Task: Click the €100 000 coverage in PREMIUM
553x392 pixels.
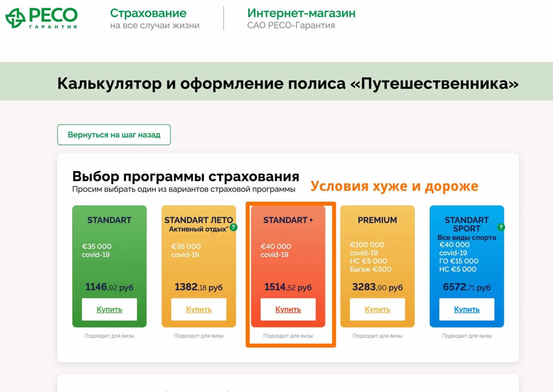Action: pyautogui.click(x=367, y=245)
